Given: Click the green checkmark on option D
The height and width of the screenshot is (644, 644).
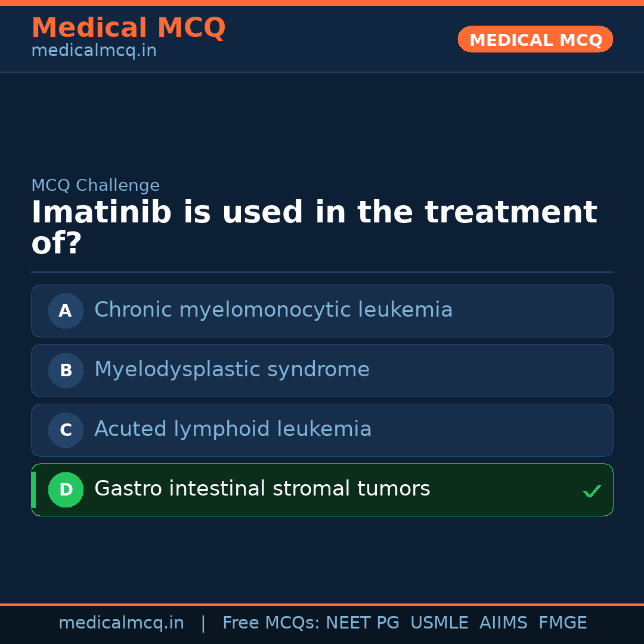Looking at the screenshot, I should coord(592,491).
